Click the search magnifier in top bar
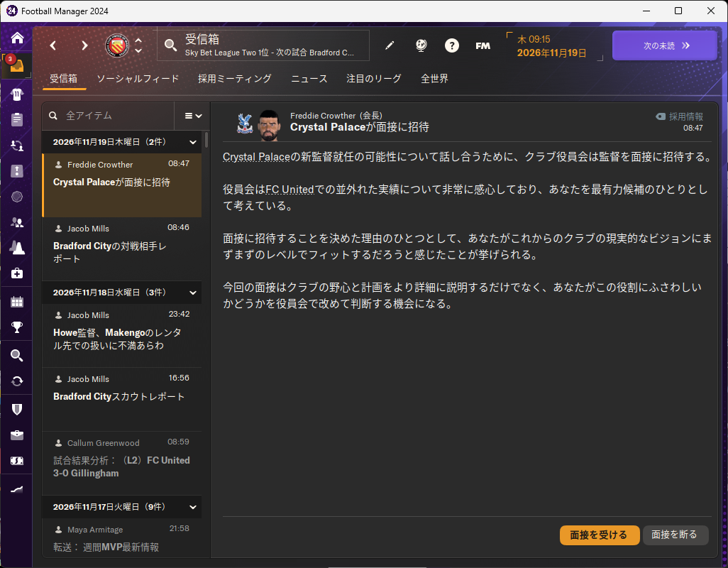Viewport: 728px width, 568px height. click(170, 45)
